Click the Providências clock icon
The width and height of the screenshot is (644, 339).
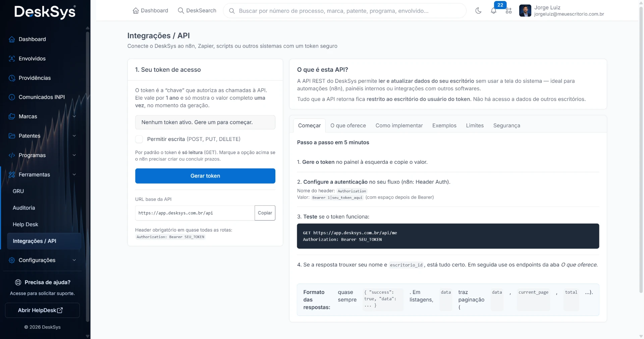12,78
